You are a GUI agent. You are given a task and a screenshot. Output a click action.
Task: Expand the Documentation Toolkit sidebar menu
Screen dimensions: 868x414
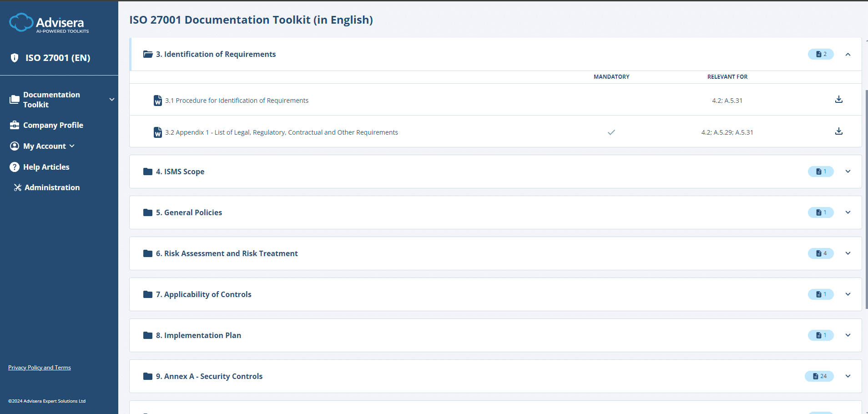111,100
